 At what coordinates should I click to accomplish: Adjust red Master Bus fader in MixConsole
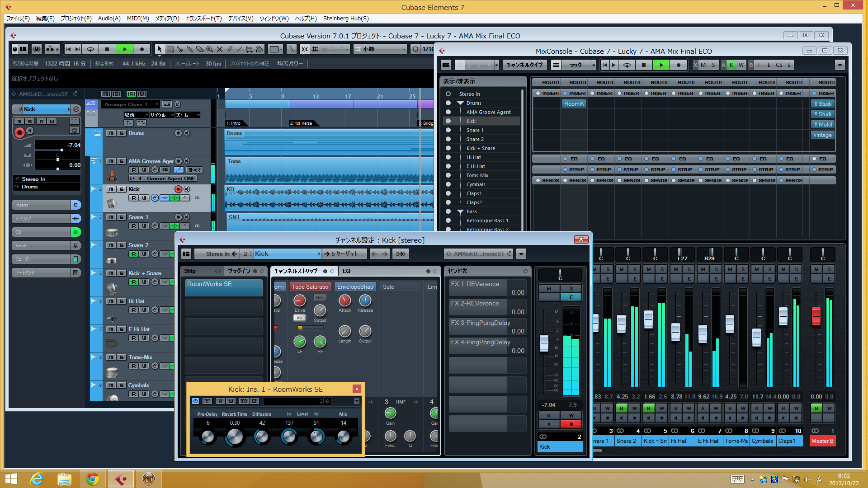pos(816,316)
